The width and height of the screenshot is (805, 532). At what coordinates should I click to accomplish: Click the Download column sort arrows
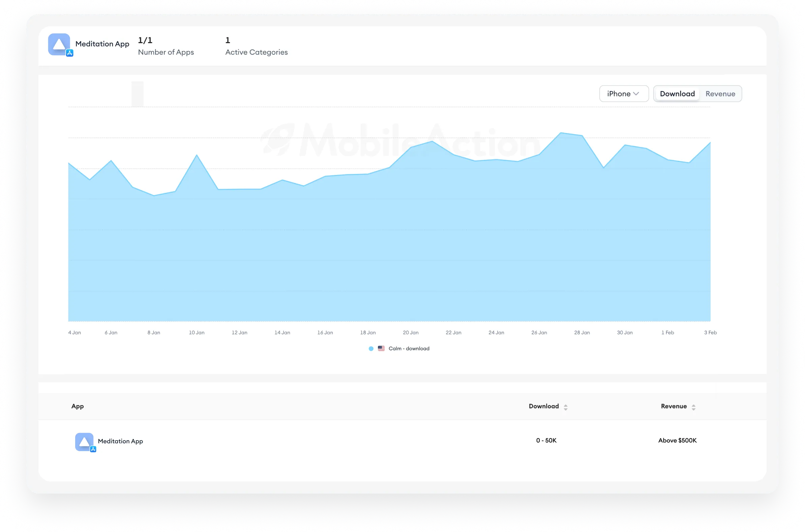(x=566, y=407)
